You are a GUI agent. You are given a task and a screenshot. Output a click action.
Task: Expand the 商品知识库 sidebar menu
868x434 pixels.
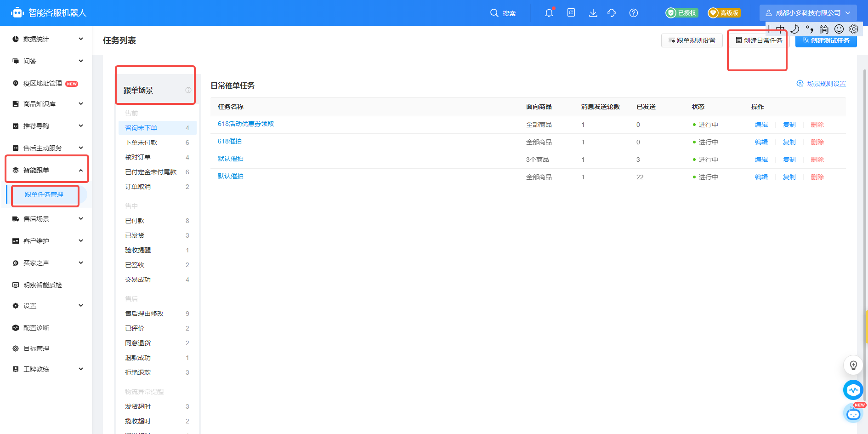coord(46,104)
